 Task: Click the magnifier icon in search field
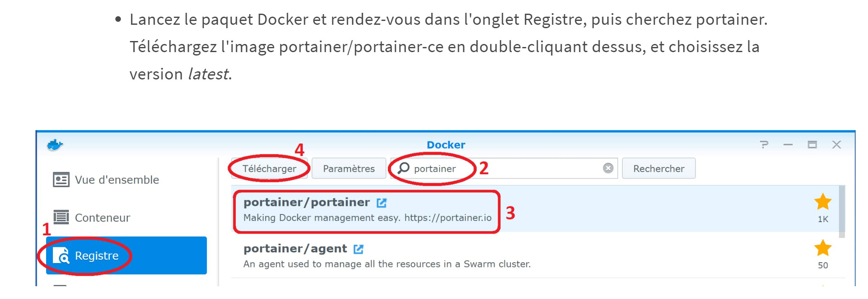tap(403, 168)
